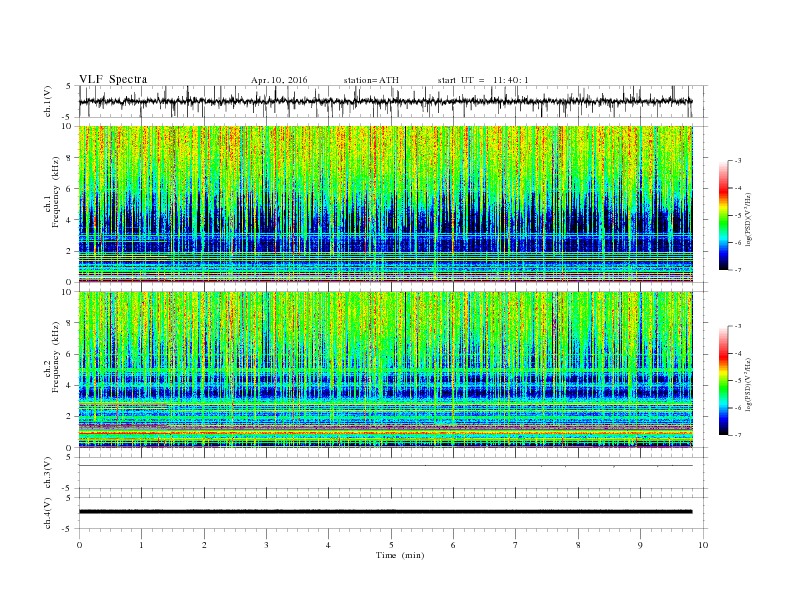
Task: Click the ch.2 spectrogram color scale bar
Action: click(723, 381)
